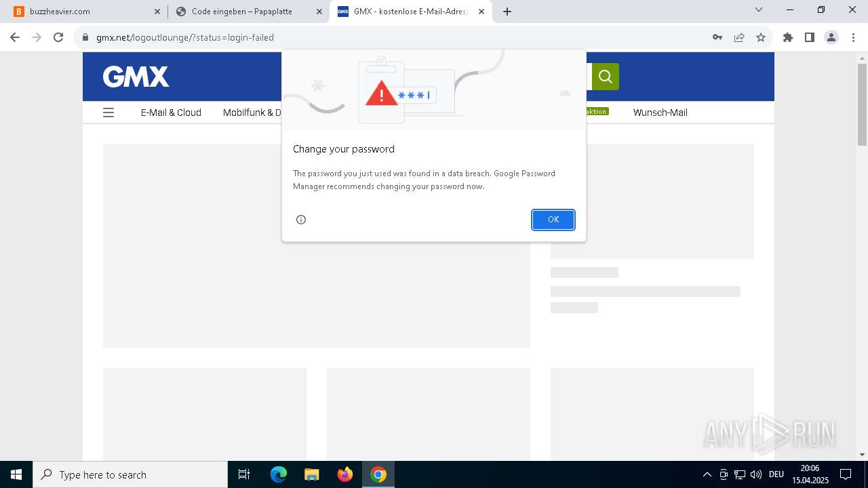Open the volume tray icon
Image resolution: width=868 pixels, height=488 pixels.
click(756, 474)
